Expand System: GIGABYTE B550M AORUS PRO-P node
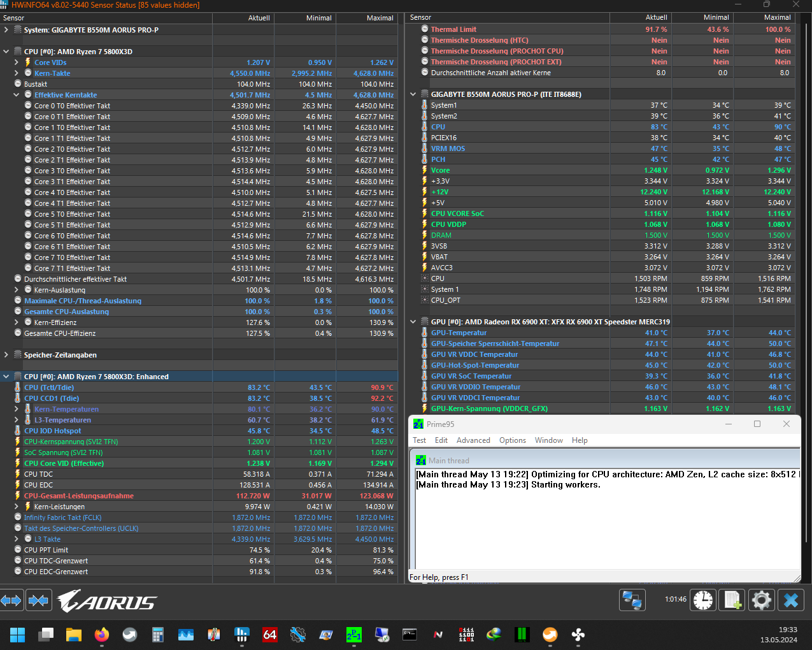 6,30
